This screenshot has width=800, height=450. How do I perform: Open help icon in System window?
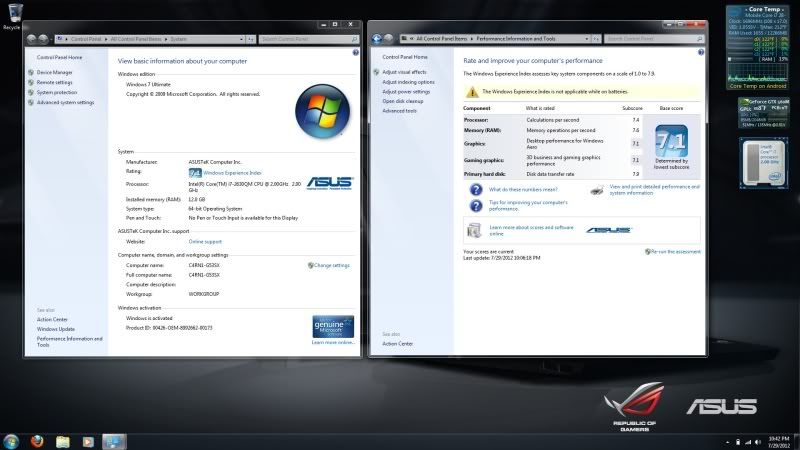(x=356, y=52)
